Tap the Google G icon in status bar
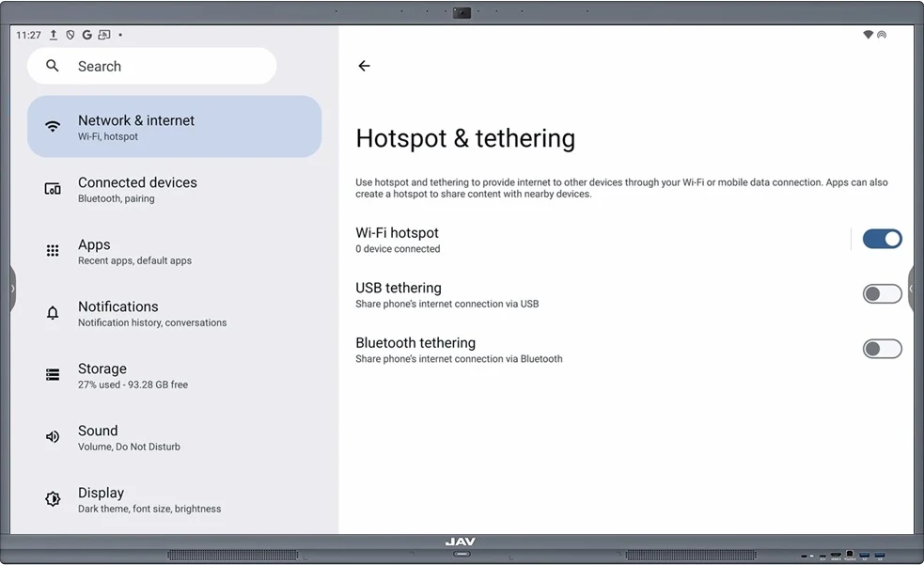Image resolution: width=924 pixels, height=565 pixels. [86, 35]
